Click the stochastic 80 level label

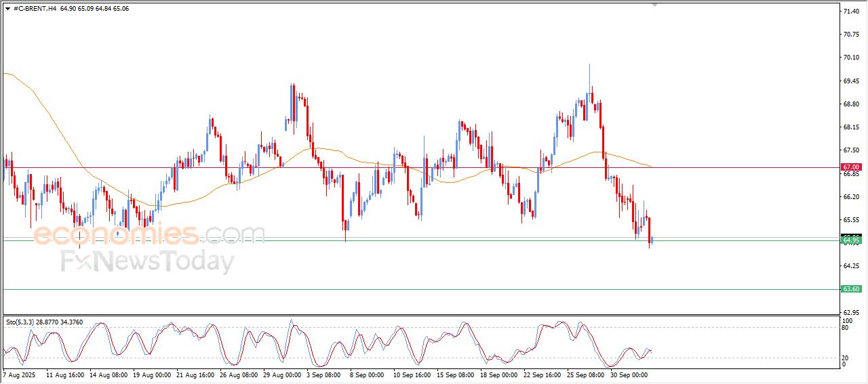pyautogui.click(x=845, y=328)
